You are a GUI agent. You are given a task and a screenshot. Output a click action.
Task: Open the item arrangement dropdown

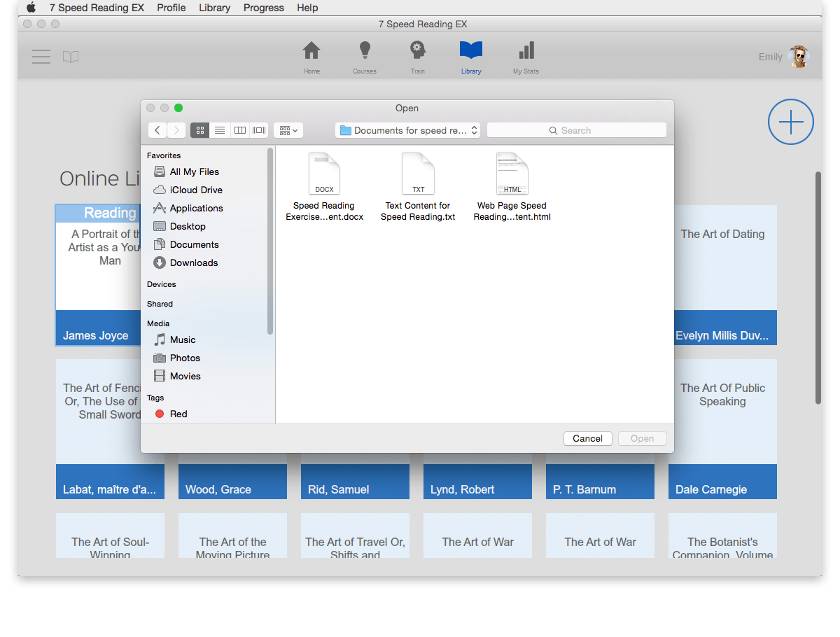coord(288,130)
